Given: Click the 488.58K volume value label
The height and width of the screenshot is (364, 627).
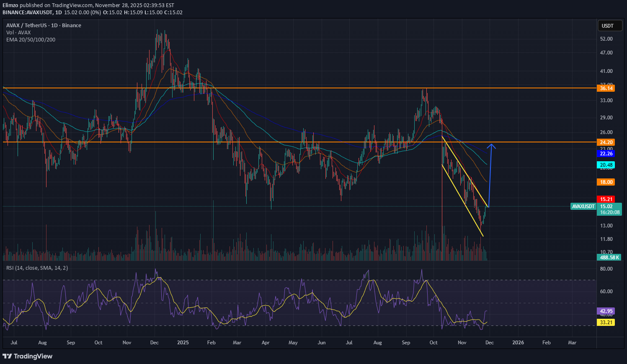Looking at the screenshot, I should click(x=609, y=257).
